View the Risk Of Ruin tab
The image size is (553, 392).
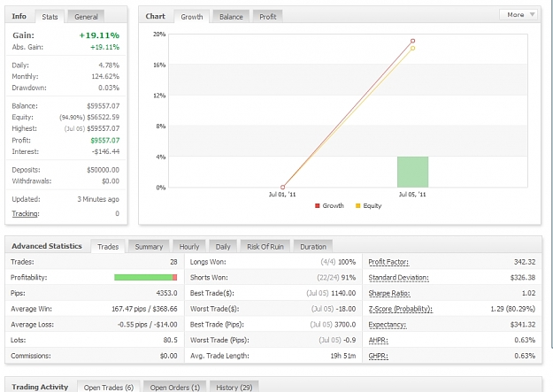pos(265,247)
